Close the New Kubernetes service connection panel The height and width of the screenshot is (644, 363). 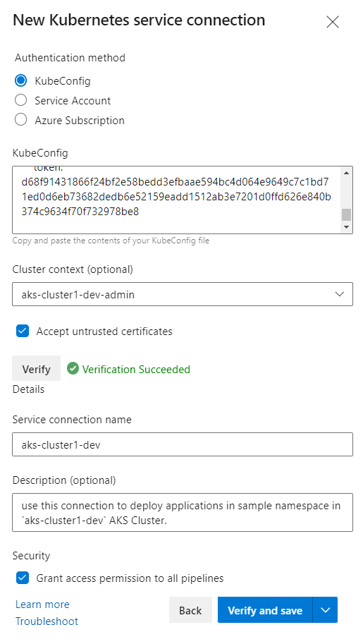click(332, 22)
